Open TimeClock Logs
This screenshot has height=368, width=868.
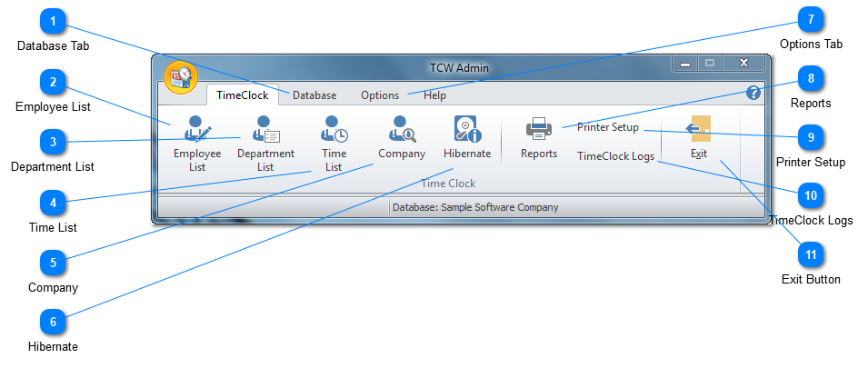(x=615, y=156)
